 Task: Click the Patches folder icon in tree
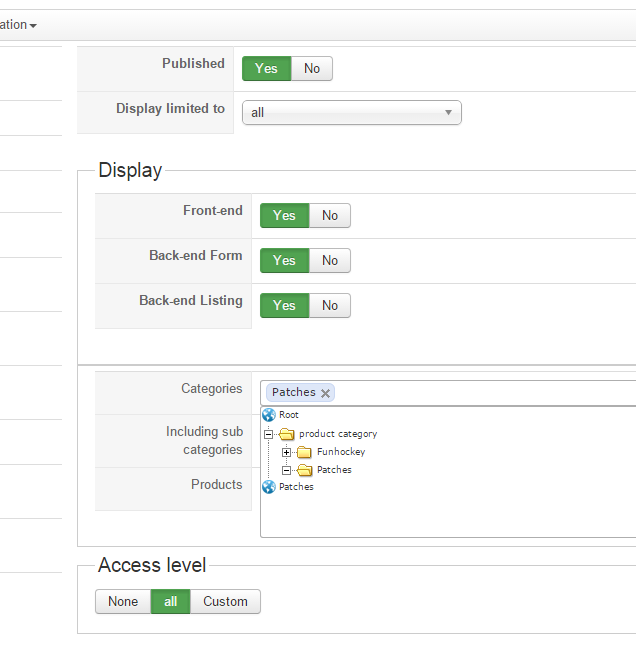[304, 470]
